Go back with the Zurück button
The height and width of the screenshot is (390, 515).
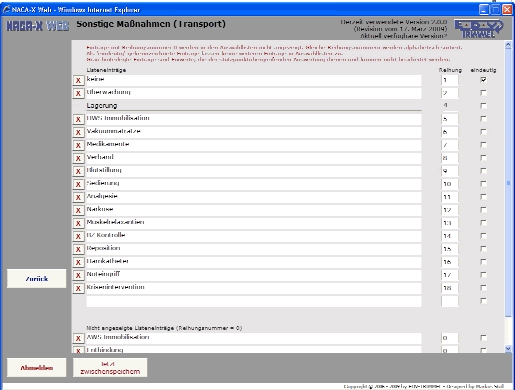point(37,279)
